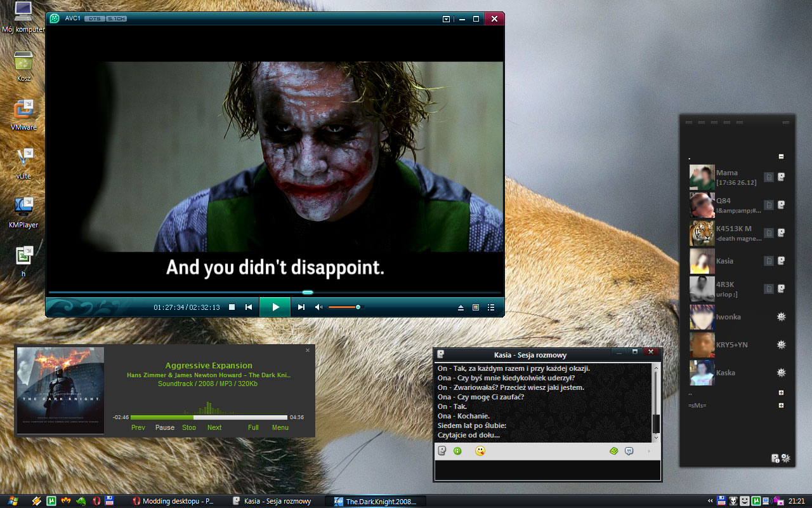The height and width of the screenshot is (508, 812).
Task: Open Mój komputer desktop icon
Action: pos(23,18)
